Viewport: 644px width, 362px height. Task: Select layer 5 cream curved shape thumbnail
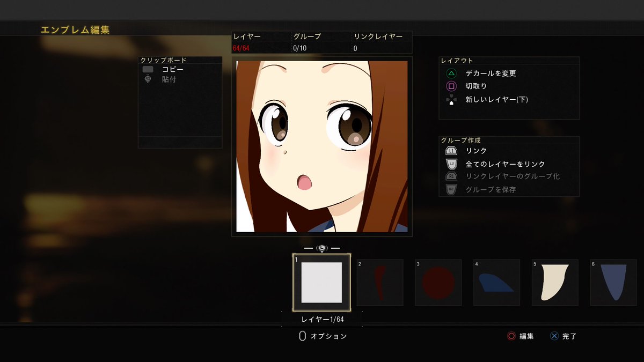tap(555, 283)
